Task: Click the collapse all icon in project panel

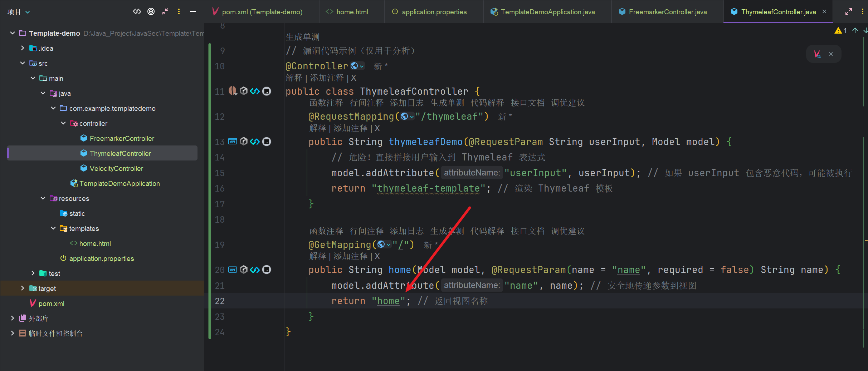Action: [165, 12]
